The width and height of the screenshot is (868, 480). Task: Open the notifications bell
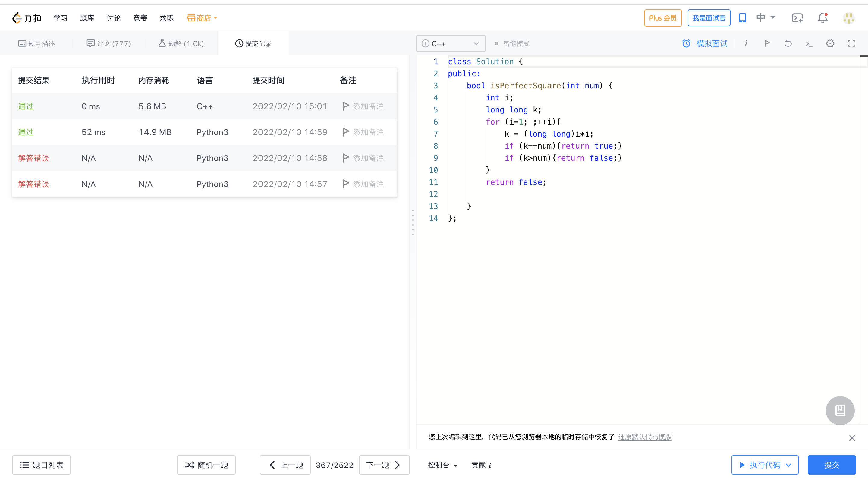(x=823, y=18)
